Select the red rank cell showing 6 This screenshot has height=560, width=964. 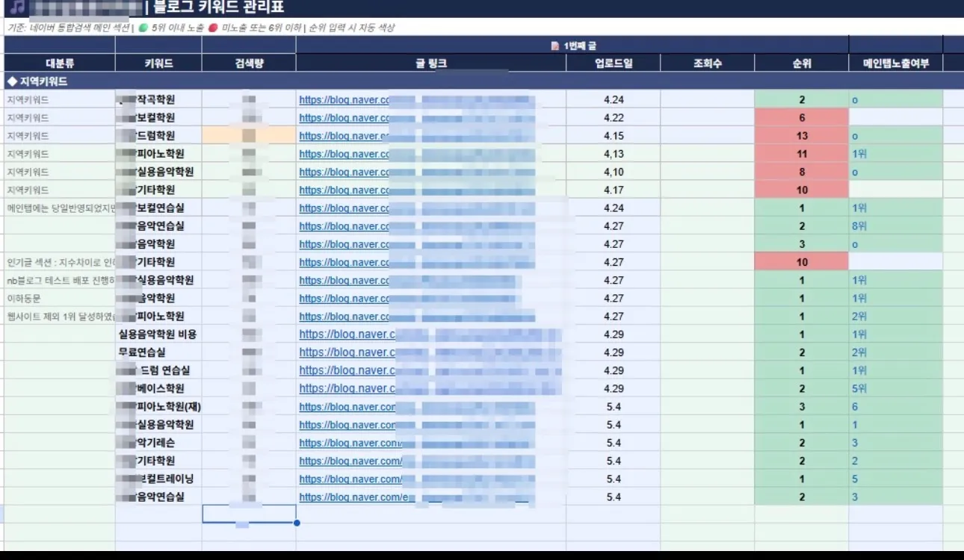[802, 117]
